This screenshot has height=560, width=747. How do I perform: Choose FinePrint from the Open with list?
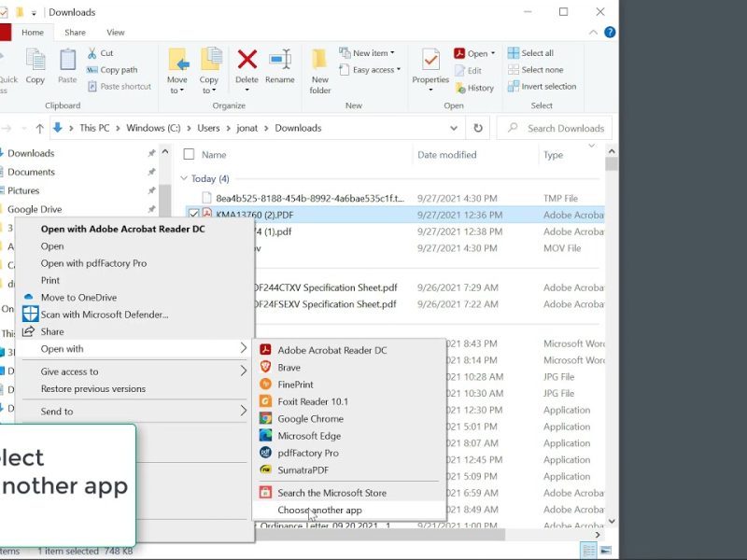[349, 385]
